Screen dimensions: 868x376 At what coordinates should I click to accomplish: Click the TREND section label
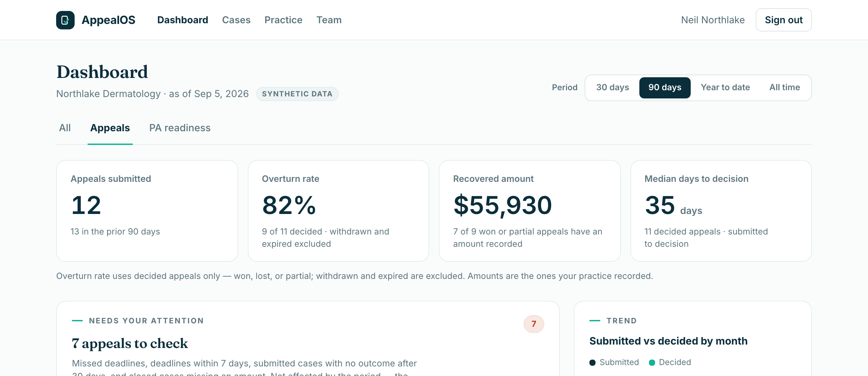tap(622, 321)
